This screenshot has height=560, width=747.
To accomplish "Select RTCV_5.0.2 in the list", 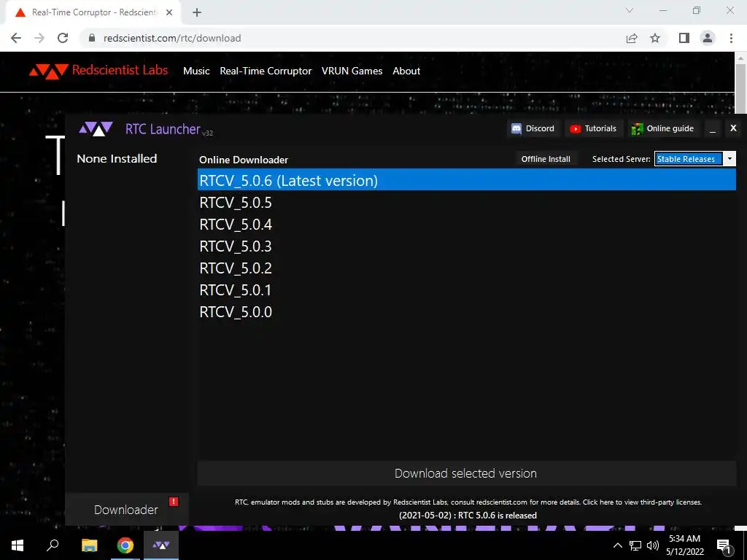I will (466, 268).
